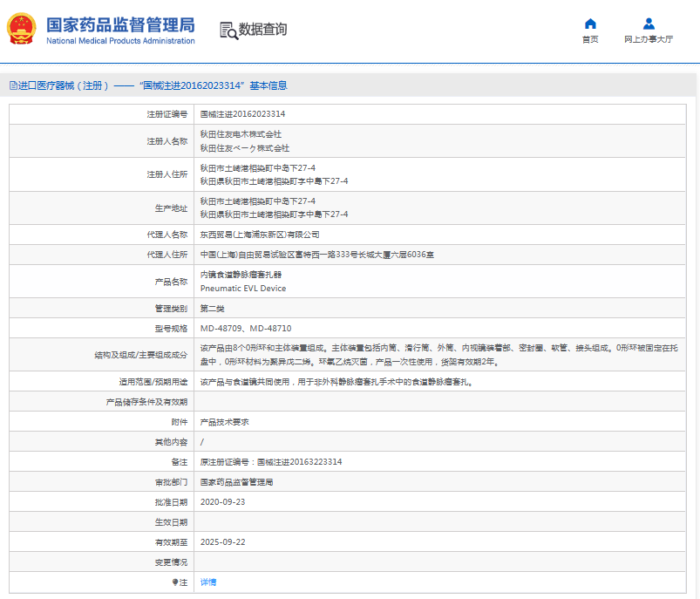
Task: Click the magnifier icon beside 数据查询
Action: click(227, 31)
